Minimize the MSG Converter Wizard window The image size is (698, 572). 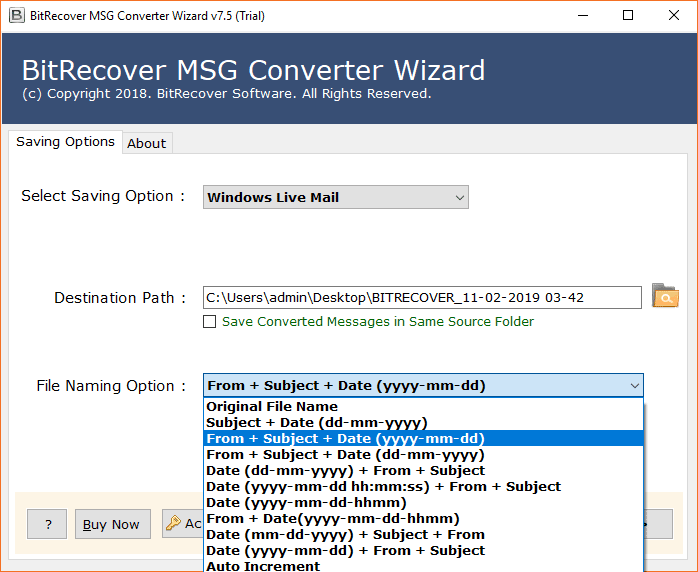pos(583,16)
